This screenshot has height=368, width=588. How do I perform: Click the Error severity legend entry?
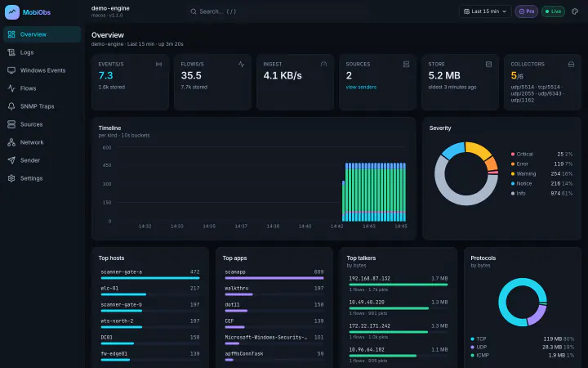[541, 164]
